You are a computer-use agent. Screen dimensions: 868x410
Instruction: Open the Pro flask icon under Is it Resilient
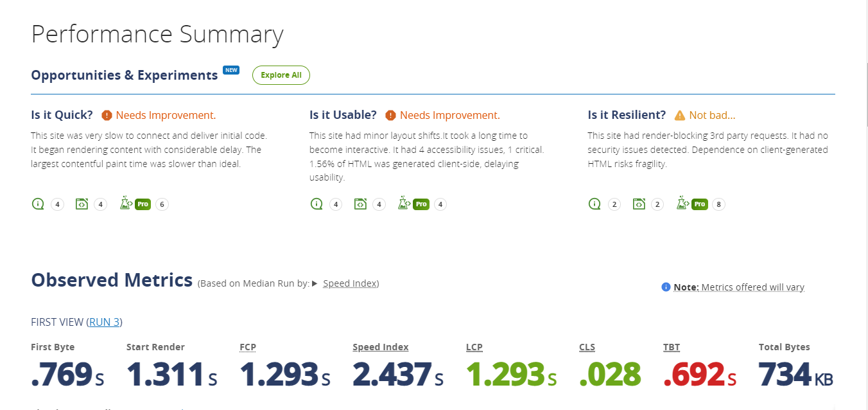[x=682, y=203]
